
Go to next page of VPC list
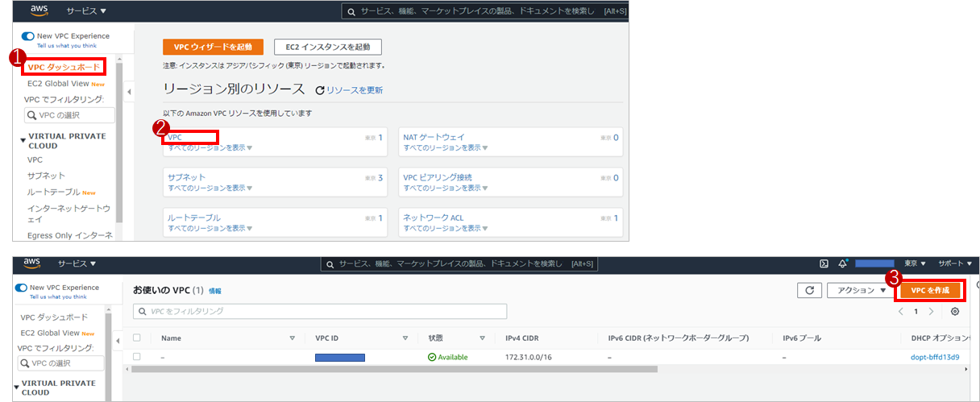(x=931, y=311)
